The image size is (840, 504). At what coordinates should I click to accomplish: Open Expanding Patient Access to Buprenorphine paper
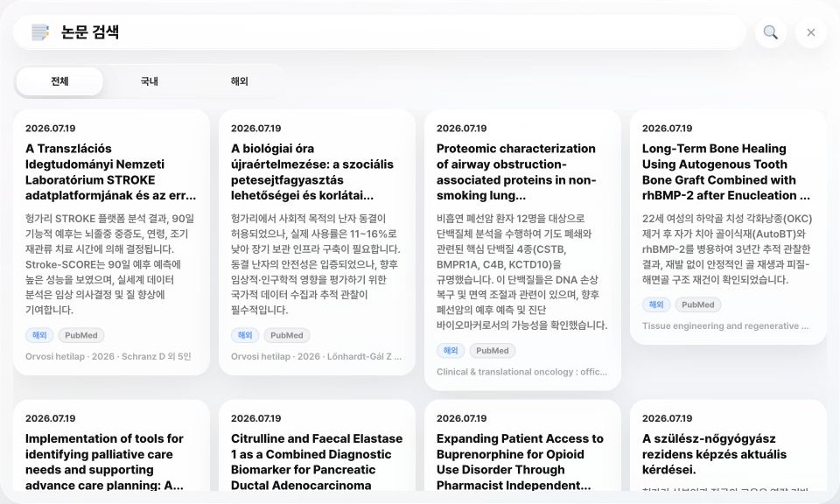coord(520,462)
